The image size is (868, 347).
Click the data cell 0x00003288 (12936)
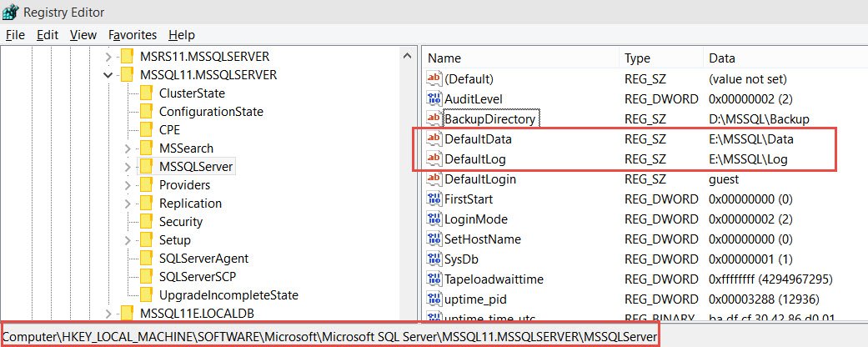[x=764, y=299]
